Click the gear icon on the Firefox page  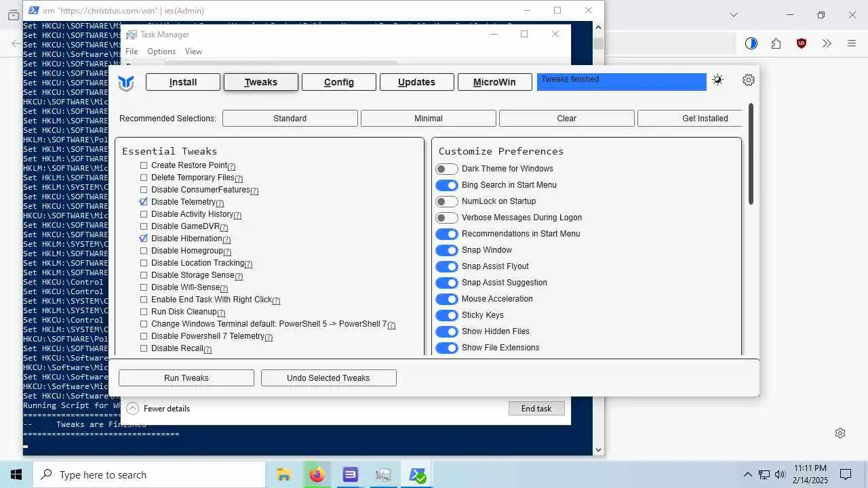coord(840,433)
